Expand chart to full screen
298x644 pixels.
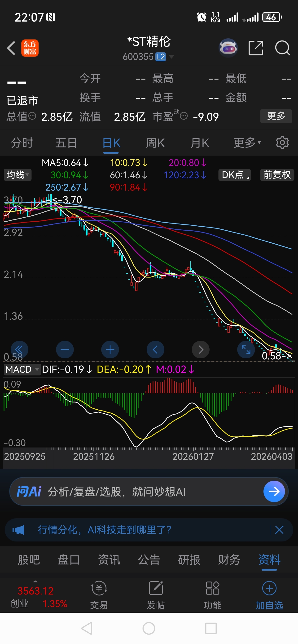[x=246, y=349]
